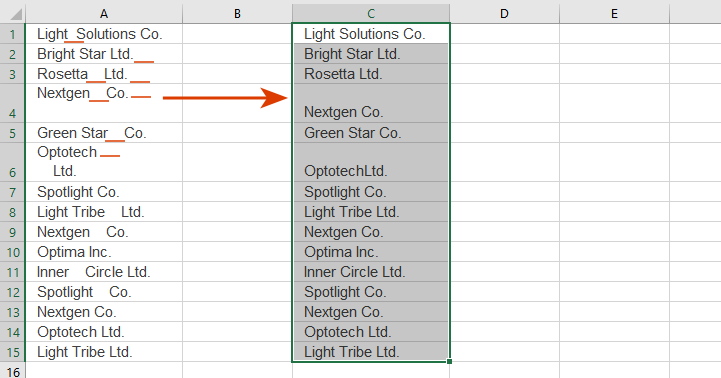Click cell C2 'Bright Star Ltd.'
The height and width of the screenshot is (378, 721).
[x=371, y=54]
